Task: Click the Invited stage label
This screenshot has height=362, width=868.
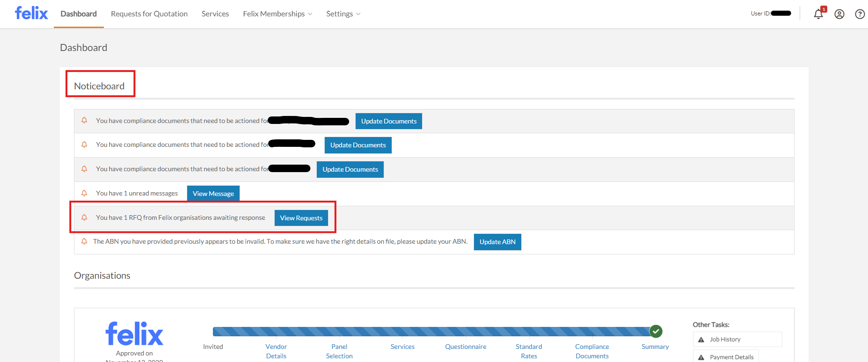Action: pos(213,347)
